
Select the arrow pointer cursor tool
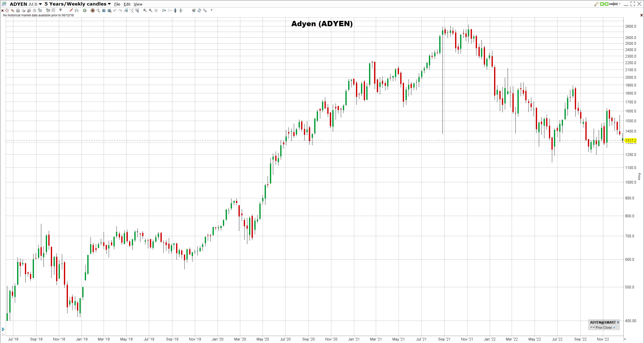pos(98,10)
